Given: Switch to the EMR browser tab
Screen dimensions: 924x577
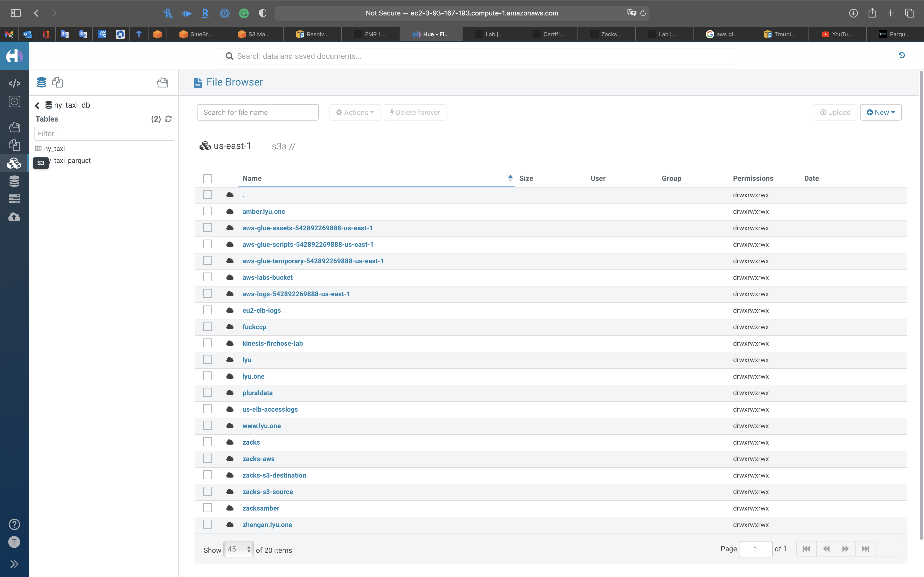Looking at the screenshot, I should pyautogui.click(x=371, y=34).
